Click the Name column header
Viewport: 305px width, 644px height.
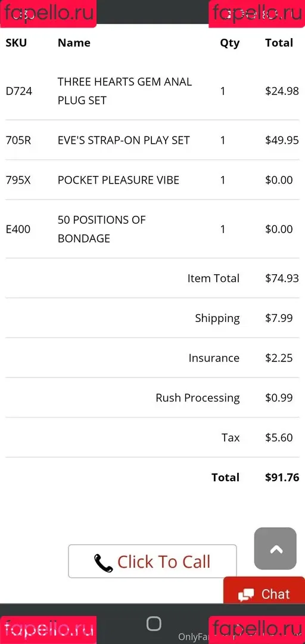point(74,43)
